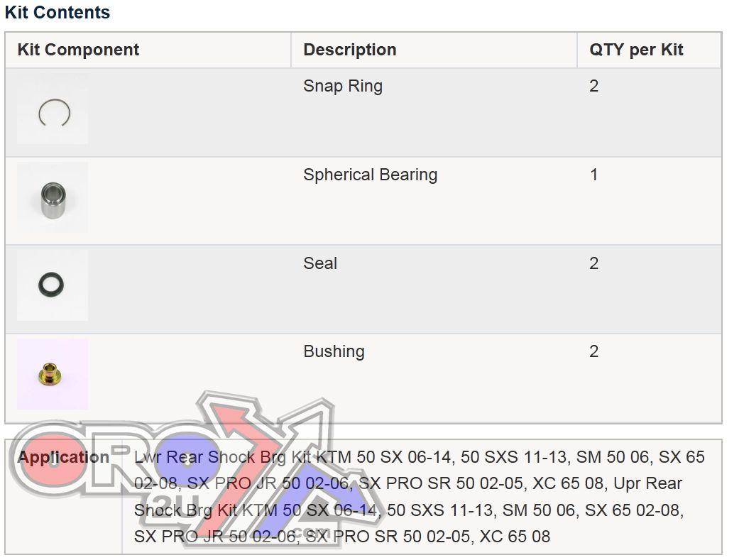Select the black seal thumbnail
The width and height of the screenshot is (739, 560).
tap(52, 285)
